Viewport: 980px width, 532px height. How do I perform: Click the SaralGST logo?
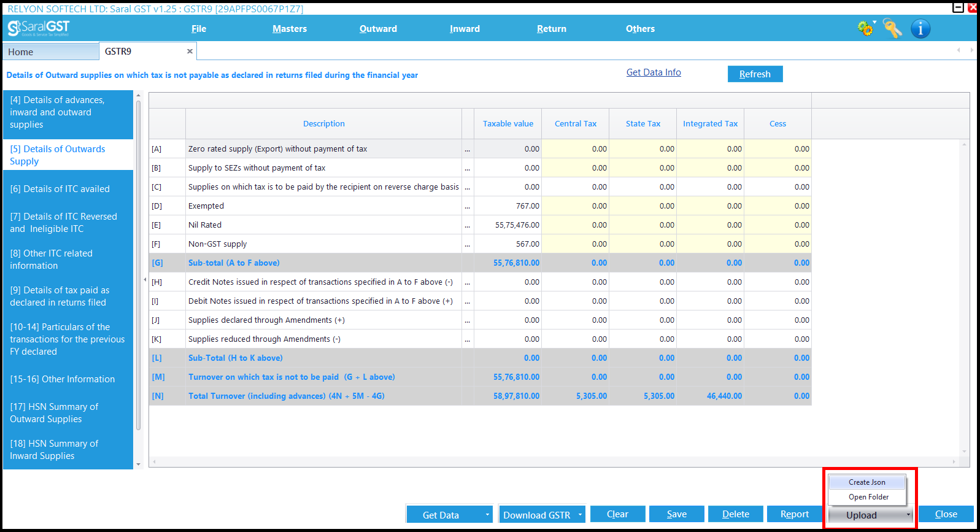[39, 28]
